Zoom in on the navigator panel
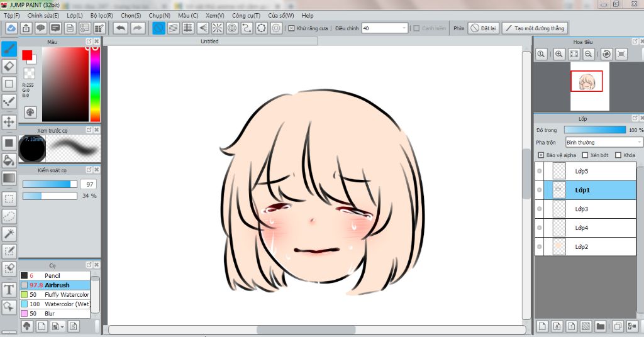 pos(559,54)
